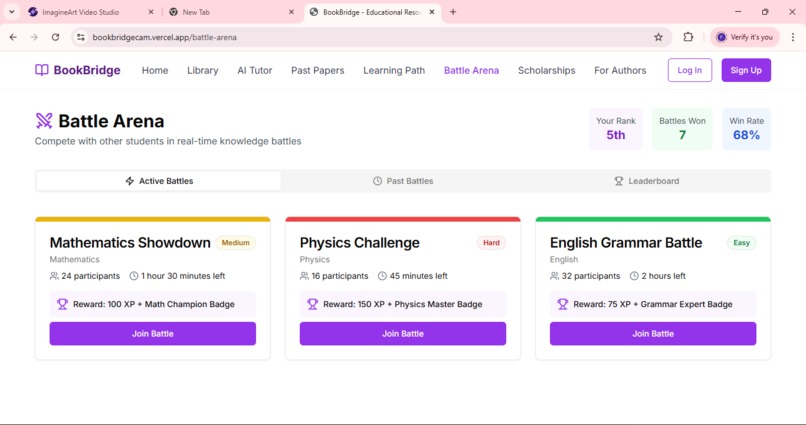Image resolution: width=806 pixels, height=425 pixels.
Task: Click participants icon on English Grammar Battle card
Action: point(555,276)
